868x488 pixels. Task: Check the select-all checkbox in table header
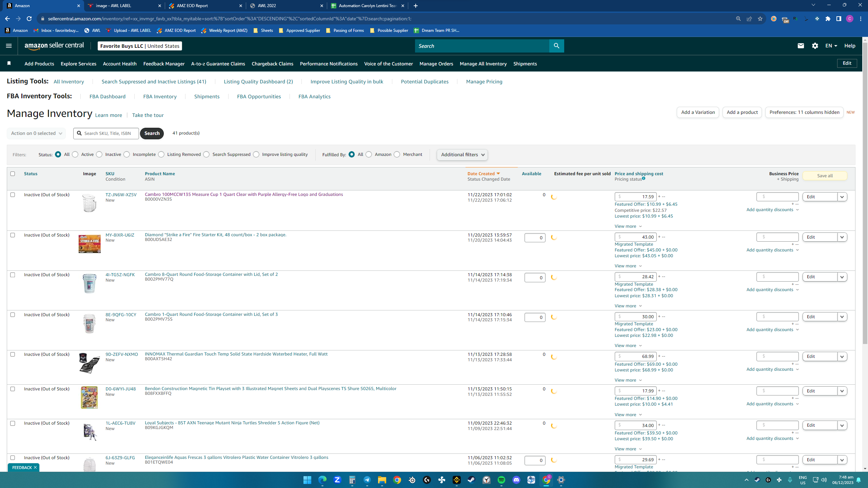(x=13, y=174)
